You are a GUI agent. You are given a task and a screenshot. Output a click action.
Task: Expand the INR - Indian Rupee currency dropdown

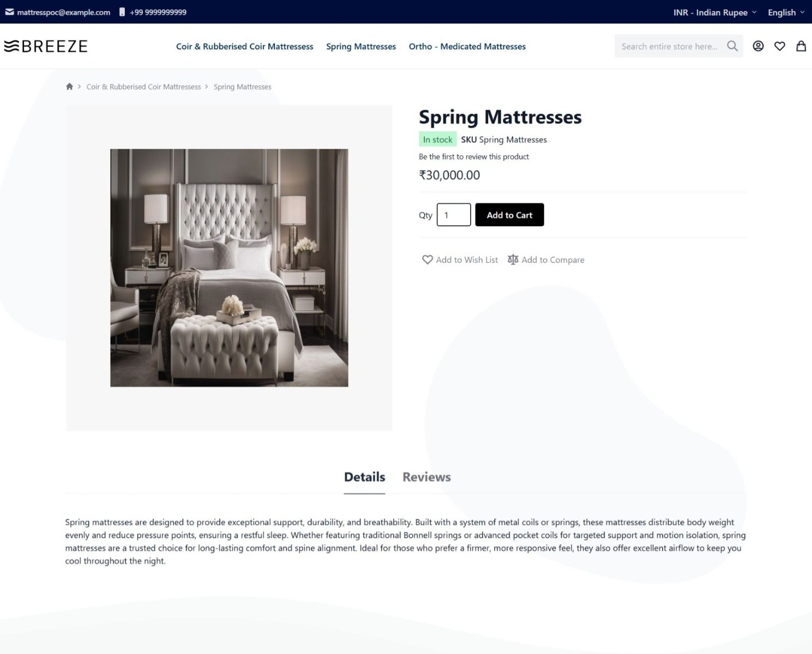coord(715,13)
